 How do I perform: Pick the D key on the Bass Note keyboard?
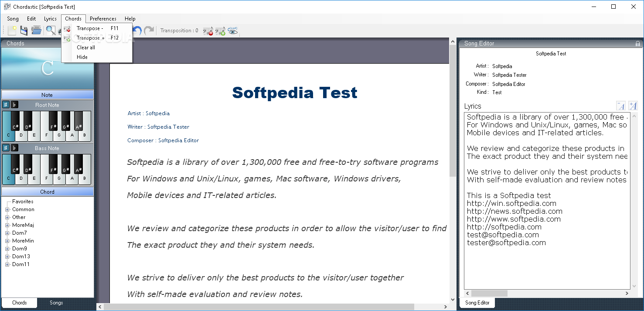point(21,179)
